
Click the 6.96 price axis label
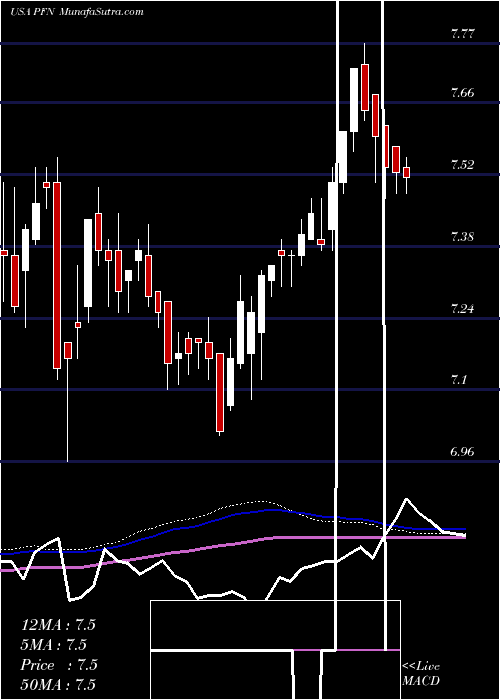[x=462, y=452]
